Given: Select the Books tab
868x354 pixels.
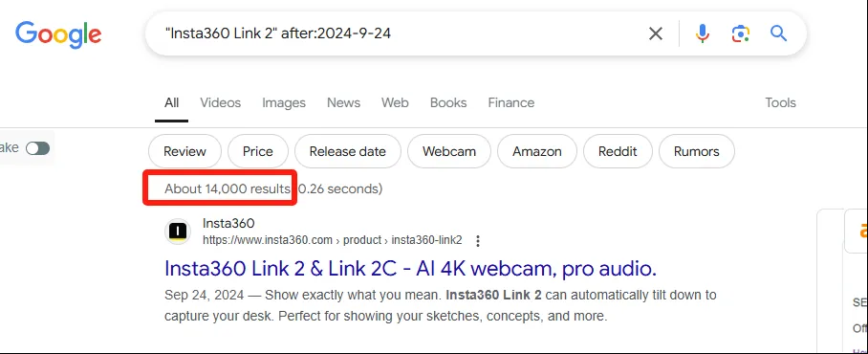Looking at the screenshot, I should [x=447, y=102].
